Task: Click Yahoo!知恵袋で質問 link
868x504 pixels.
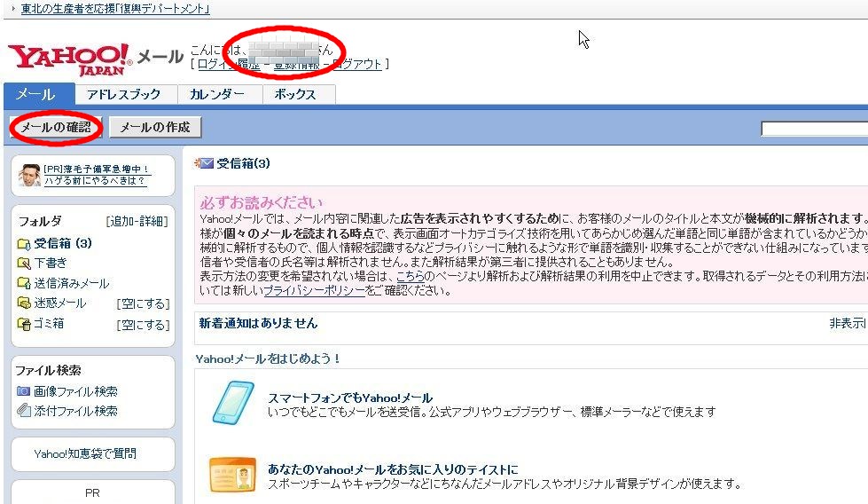Action: 85,454
